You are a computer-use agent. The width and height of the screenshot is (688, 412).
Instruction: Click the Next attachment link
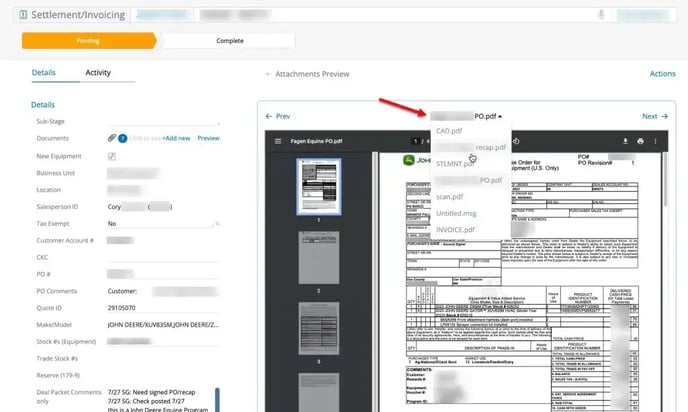[x=653, y=116]
